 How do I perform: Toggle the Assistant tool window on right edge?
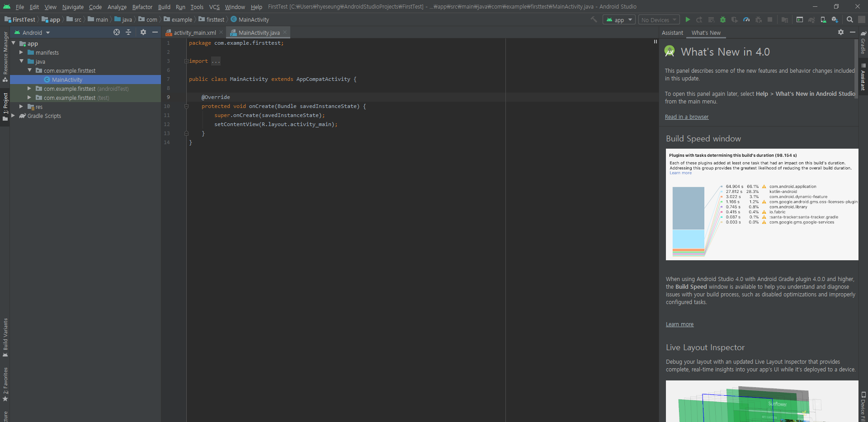tap(863, 77)
